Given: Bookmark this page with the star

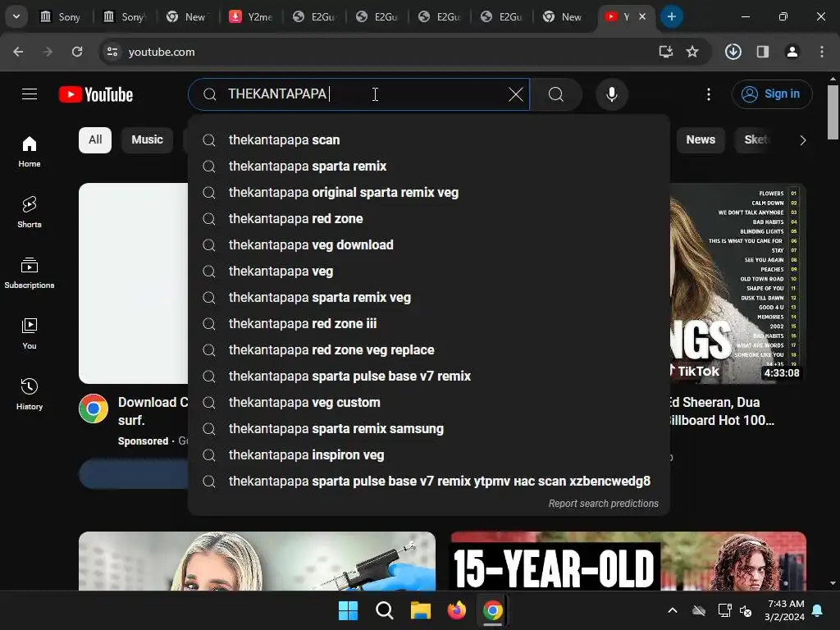Looking at the screenshot, I should click(x=692, y=52).
